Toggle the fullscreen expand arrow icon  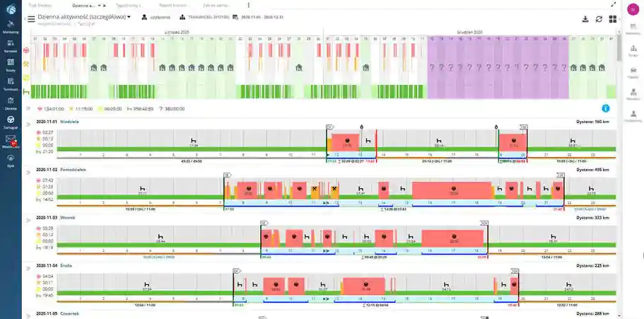click(x=614, y=4)
